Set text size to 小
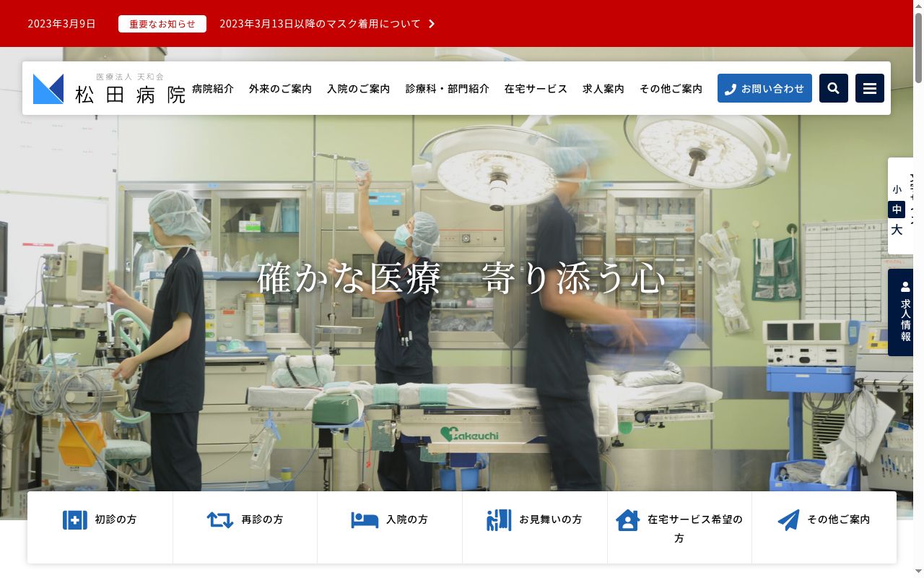Viewport: 924px width, 578px height. [897, 189]
